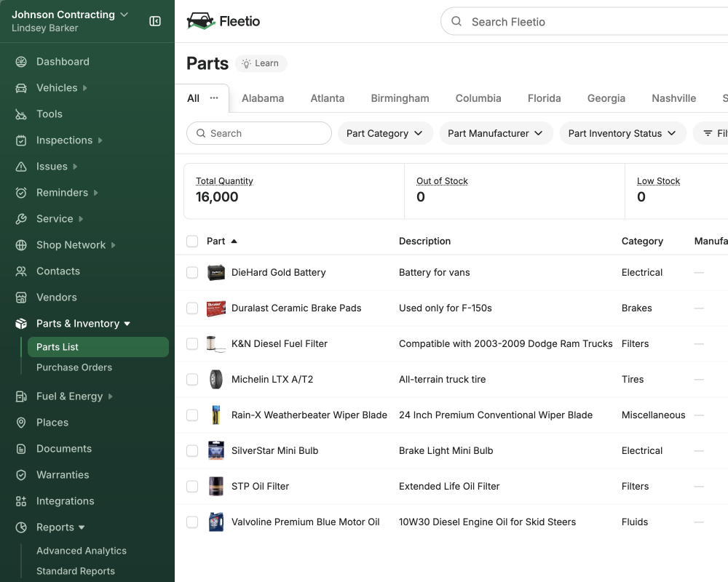This screenshot has width=728, height=582.
Task: Collapse the Reports sidebar menu
Action: click(82, 527)
